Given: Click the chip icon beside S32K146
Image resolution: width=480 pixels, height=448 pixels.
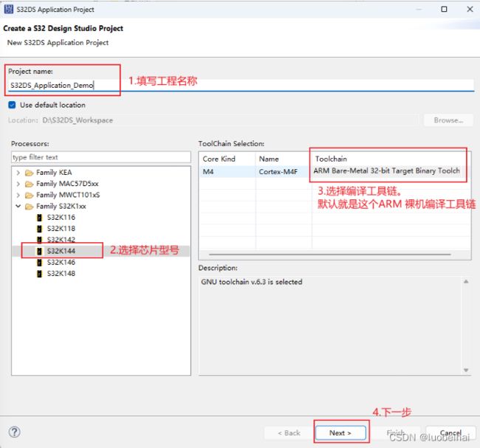Looking at the screenshot, I should click(39, 263).
